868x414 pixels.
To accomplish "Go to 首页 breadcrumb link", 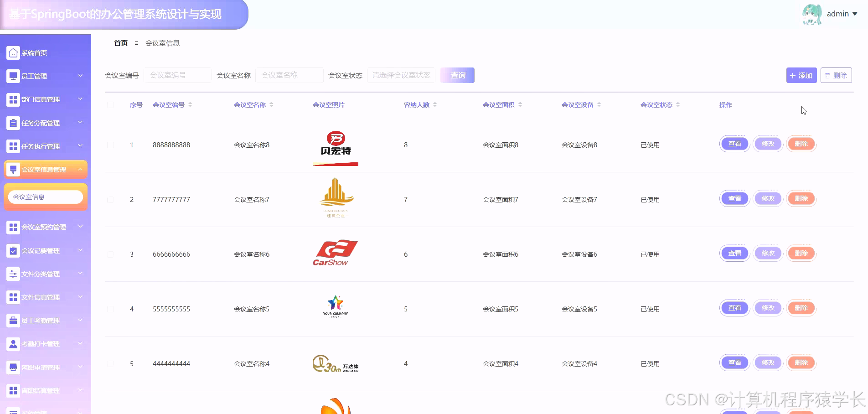I will [x=121, y=43].
